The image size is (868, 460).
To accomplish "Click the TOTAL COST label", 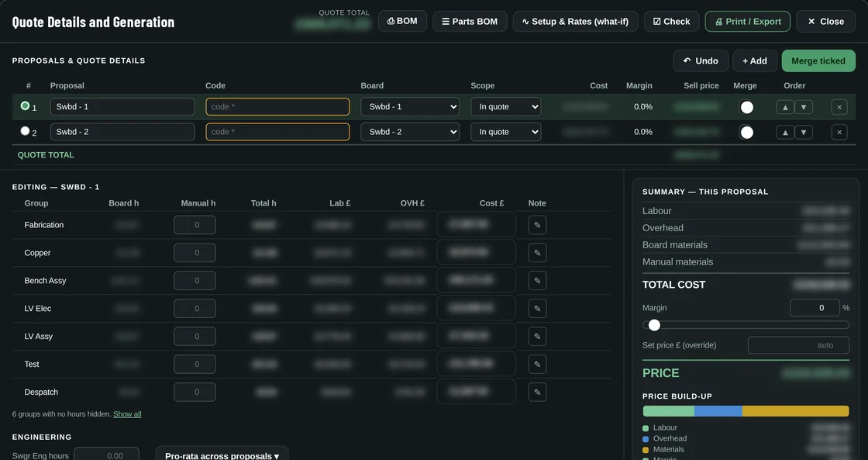I will 673,285.
